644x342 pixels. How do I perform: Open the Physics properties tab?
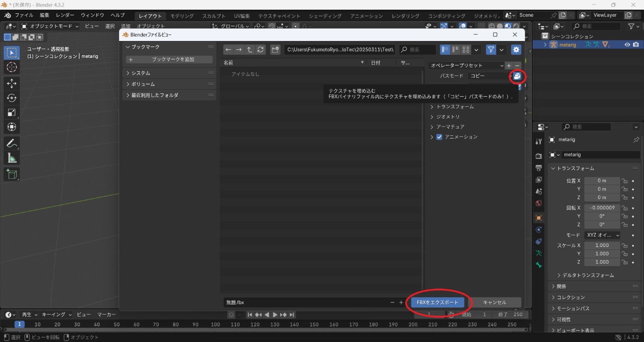click(539, 229)
